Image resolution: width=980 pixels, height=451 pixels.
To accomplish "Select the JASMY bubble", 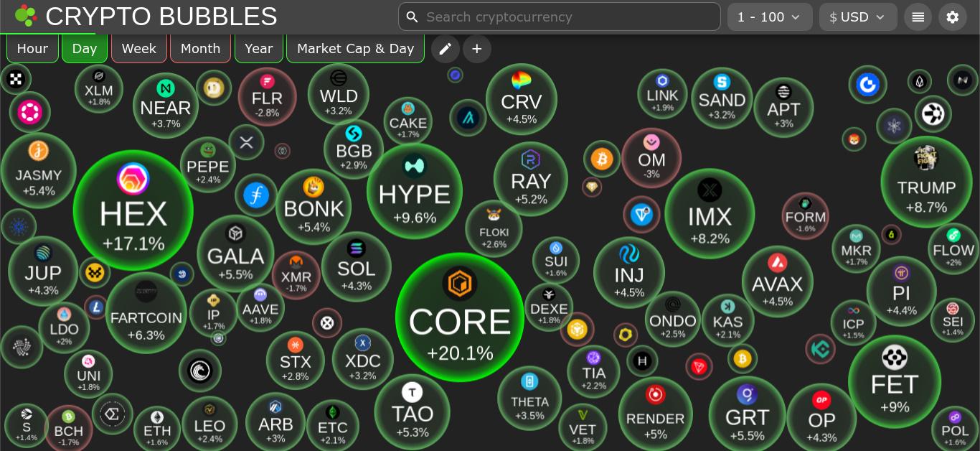I will (x=39, y=170).
